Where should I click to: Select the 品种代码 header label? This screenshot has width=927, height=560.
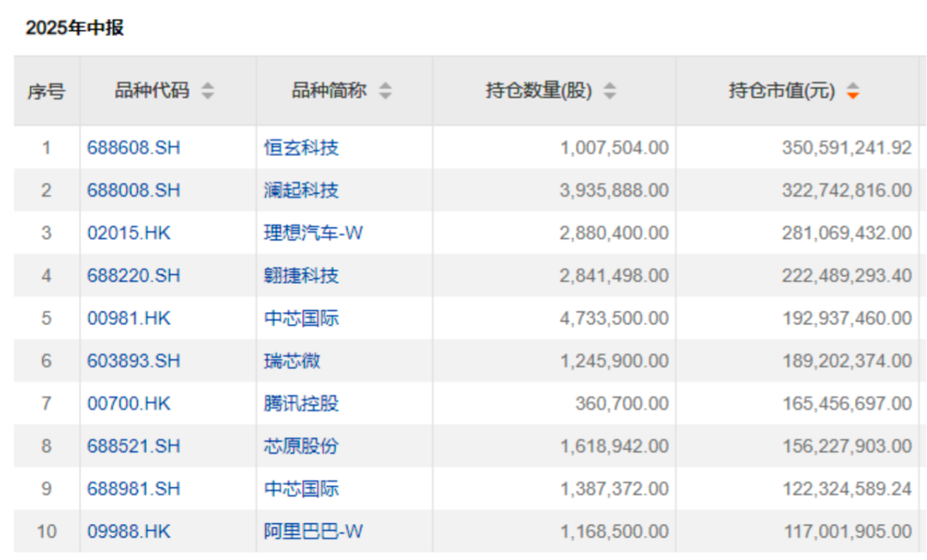tap(152, 90)
